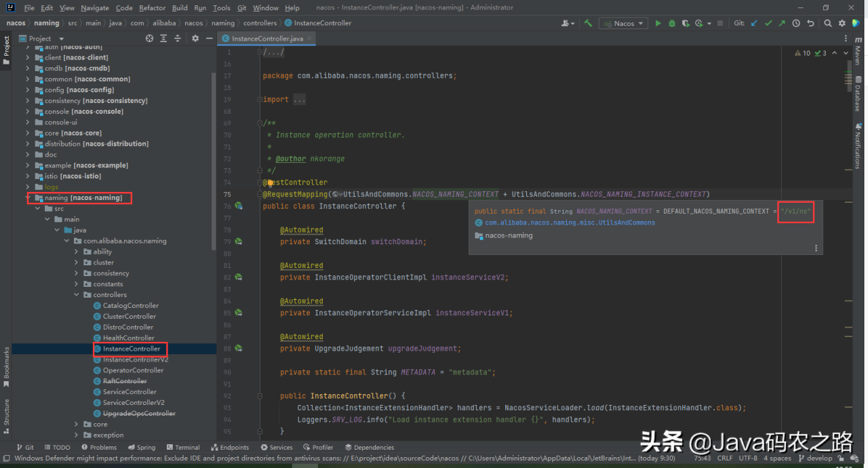This screenshot has height=468, width=868.
Task: Collapse the naming [nacos-naming] module
Action: 28,198
